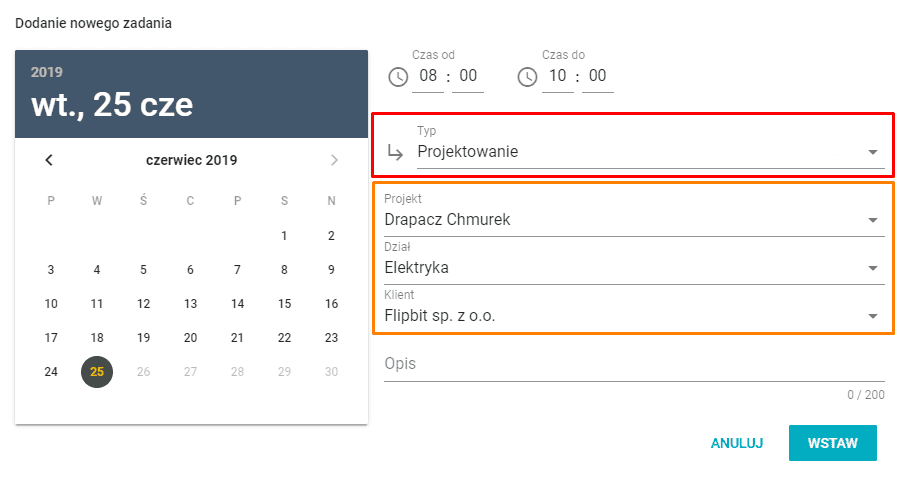Open the Projekt dropdown Drapacz Chmurek
Screen dimensions: 901x480
(634, 220)
